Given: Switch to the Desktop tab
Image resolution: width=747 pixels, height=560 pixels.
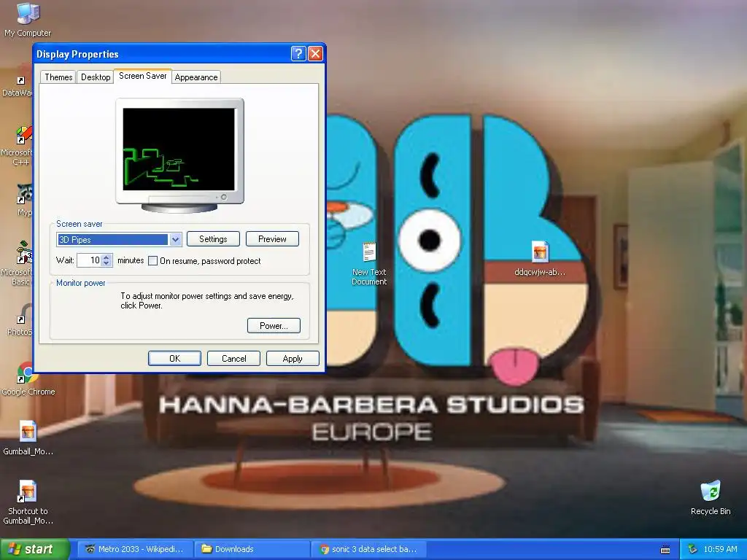Looking at the screenshot, I should [96, 77].
